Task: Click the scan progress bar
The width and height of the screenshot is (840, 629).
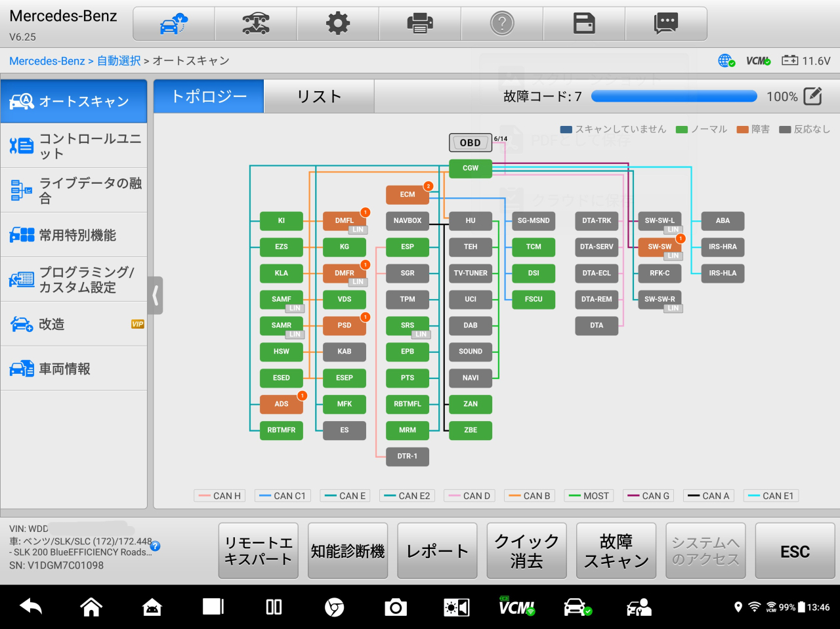Action: tap(674, 96)
